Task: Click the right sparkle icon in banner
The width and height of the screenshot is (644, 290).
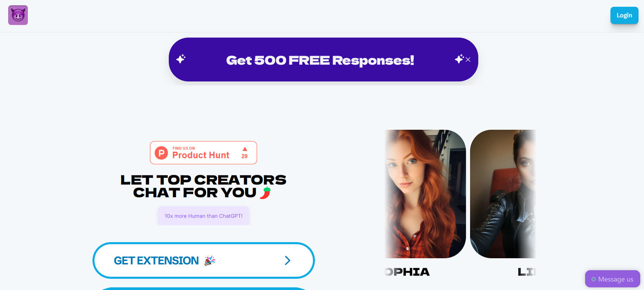Action: point(459,59)
